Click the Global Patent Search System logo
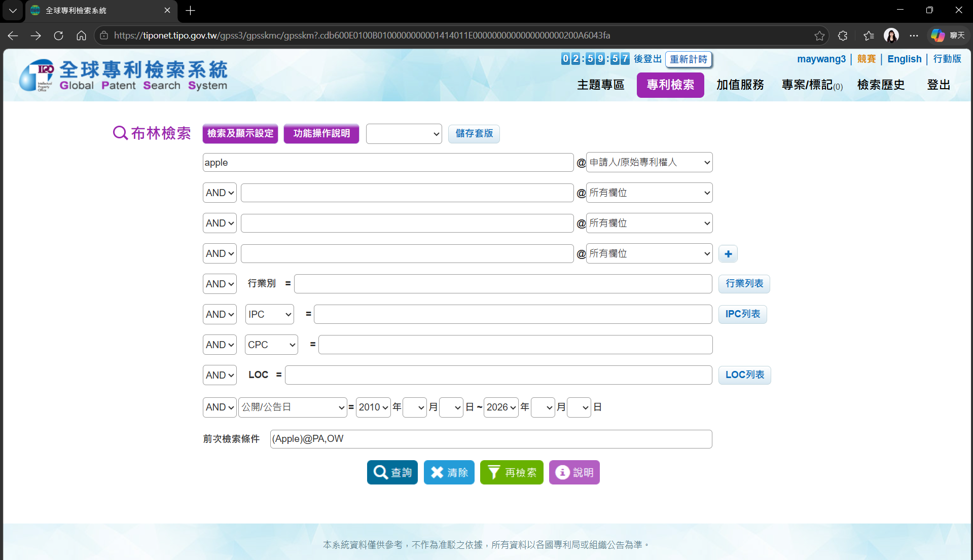 (x=124, y=76)
